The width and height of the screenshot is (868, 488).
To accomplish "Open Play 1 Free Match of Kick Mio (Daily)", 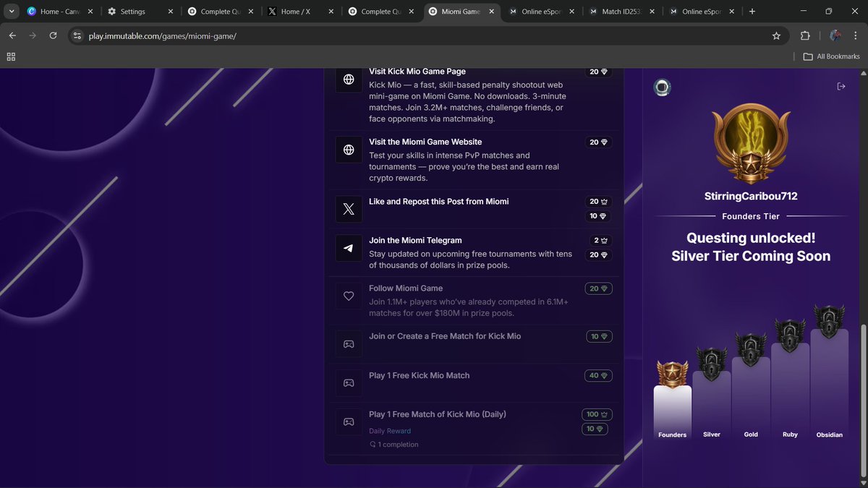I will [474, 428].
